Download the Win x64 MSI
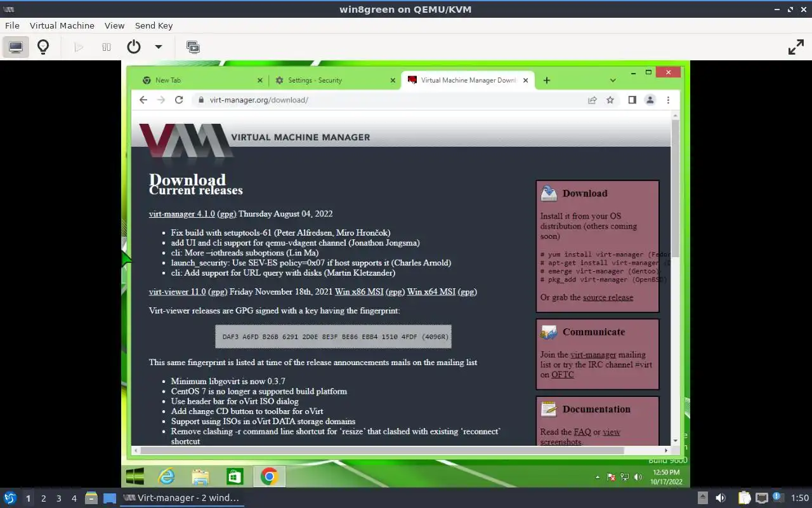This screenshot has width=812, height=508. (x=431, y=292)
